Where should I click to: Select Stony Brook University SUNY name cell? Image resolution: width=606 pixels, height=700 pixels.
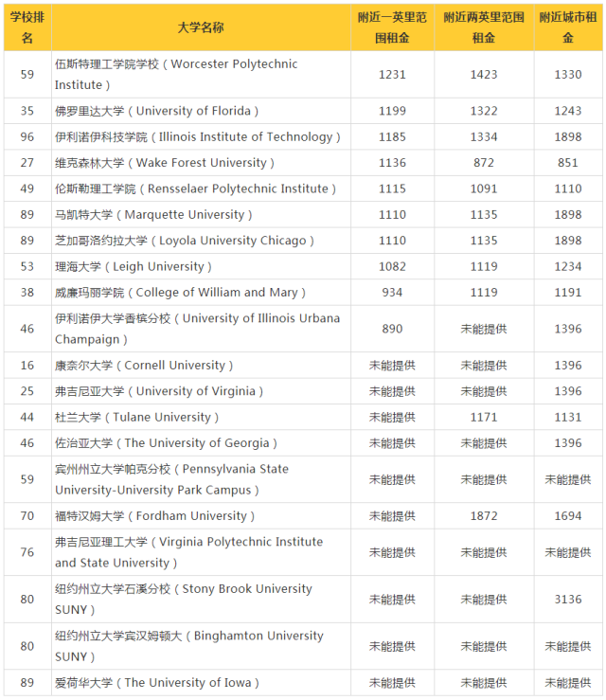click(201, 599)
